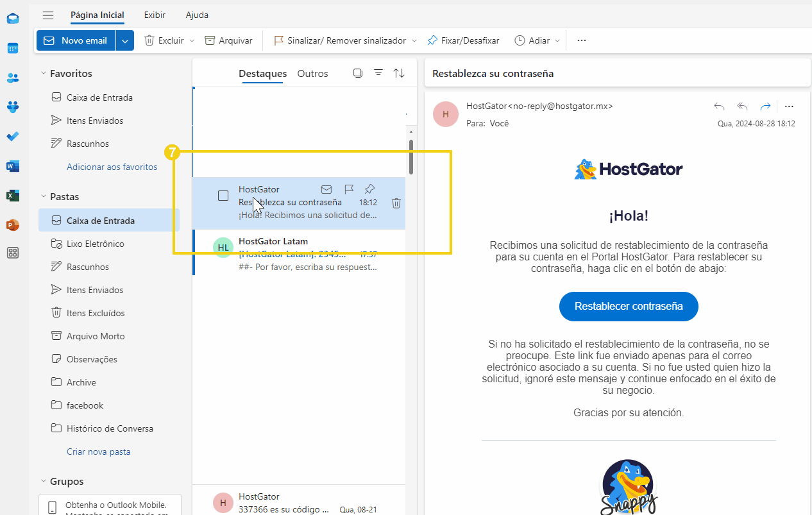Flag the Restablezca su contraseña message
Image resolution: width=812 pixels, height=515 pixels.
pos(349,189)
